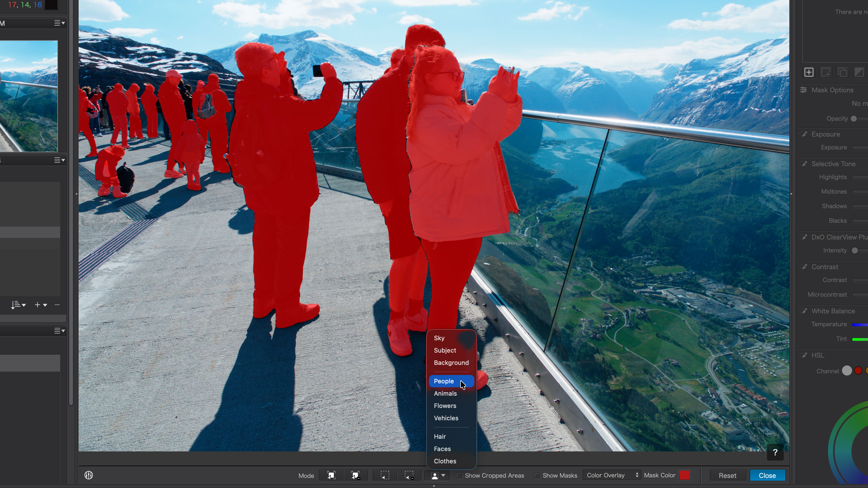Choose Sky from the mask menu
The image size is (868, 488).
point(451,338)
